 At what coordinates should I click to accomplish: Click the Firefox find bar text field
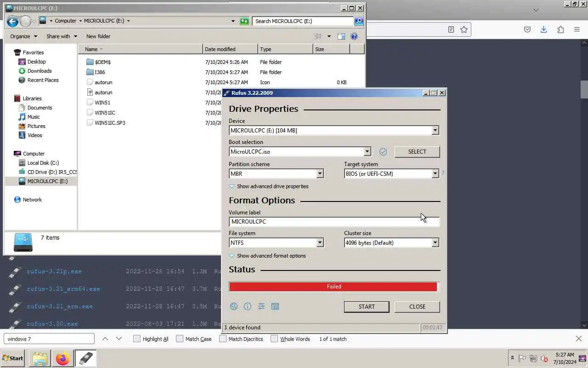click(49, 339)
